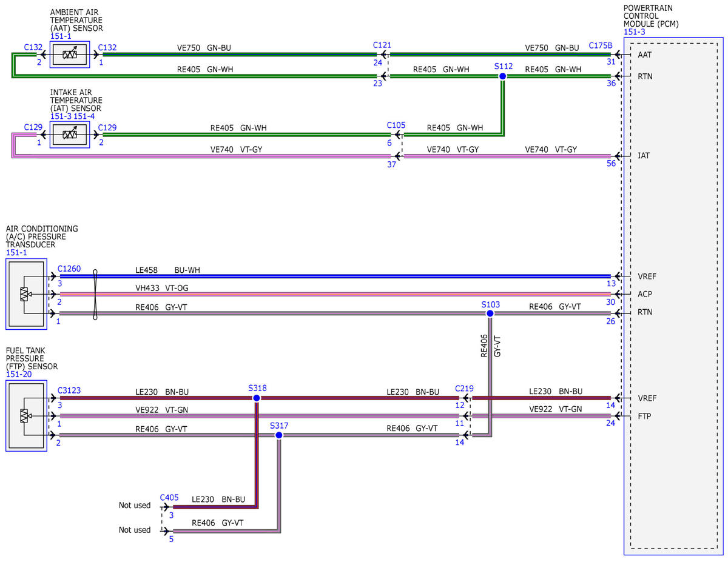Viewport: 728px width, 562px height.
Task: Click the S112 splice label
Action: 502,65
